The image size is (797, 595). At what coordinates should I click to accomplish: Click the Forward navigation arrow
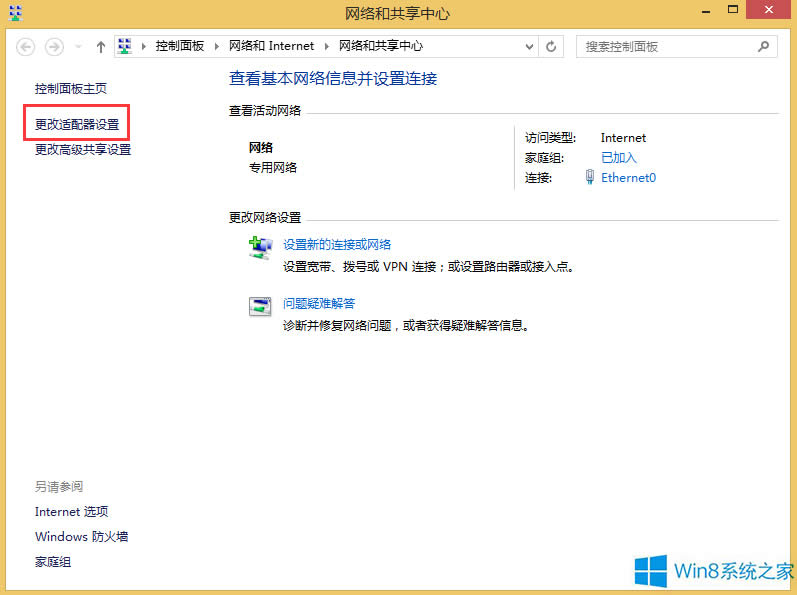[x=54, y=47]
